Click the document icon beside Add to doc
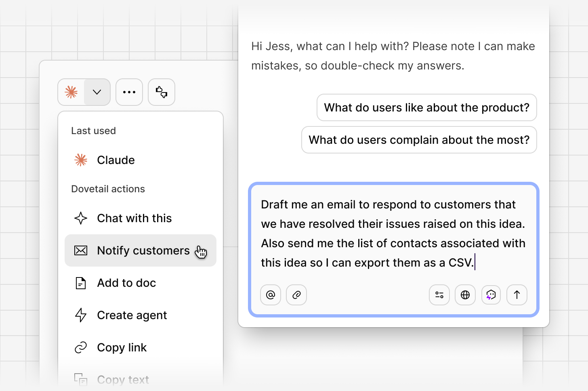This screenshot has width=588, height=391. click(x=81, y=283)
